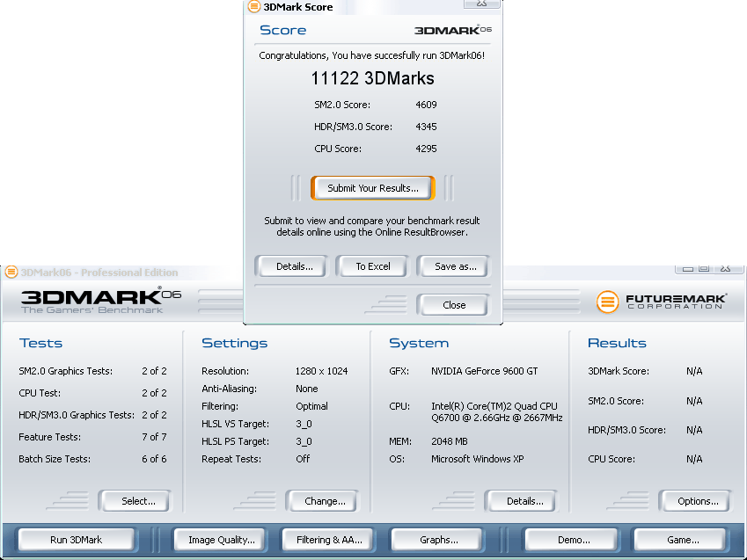This screenshot has height=560, width=747.
Task: Open Options under the Results section
Action: click(696, 501)
